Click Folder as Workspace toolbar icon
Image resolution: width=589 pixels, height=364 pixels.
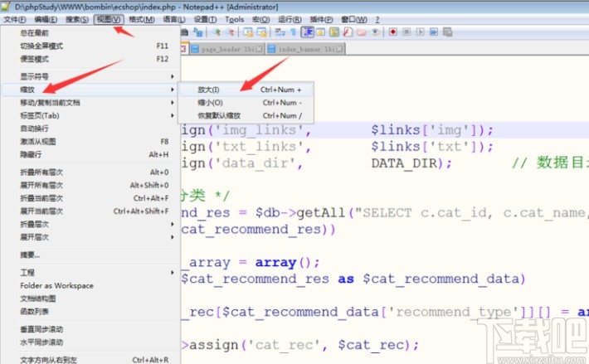click(362, 32)
